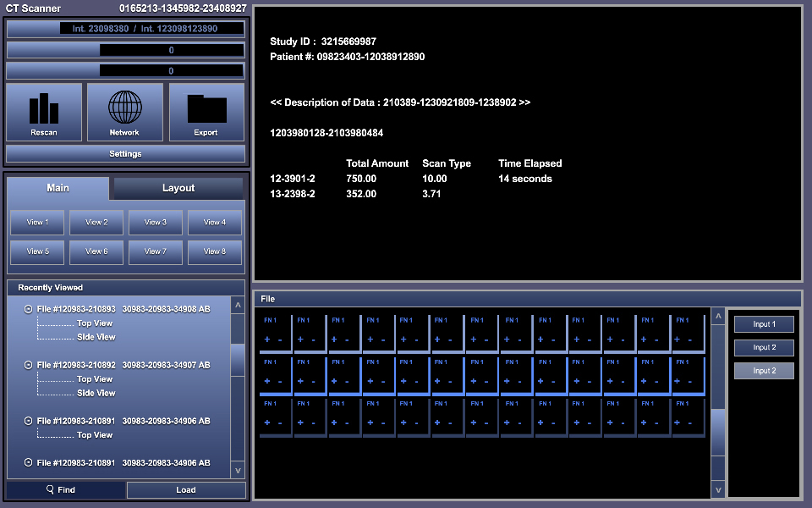
Task: Collapse File #120983-210892 tree node
Action: 28,365
